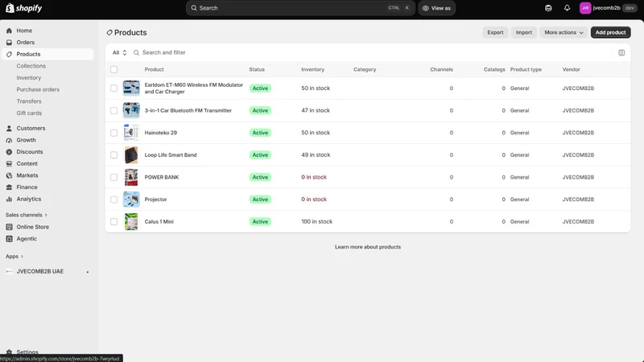Viewport: 644px width, 362px height.
Task: Click the Content icon in sidebar
Action: [9, 164]
